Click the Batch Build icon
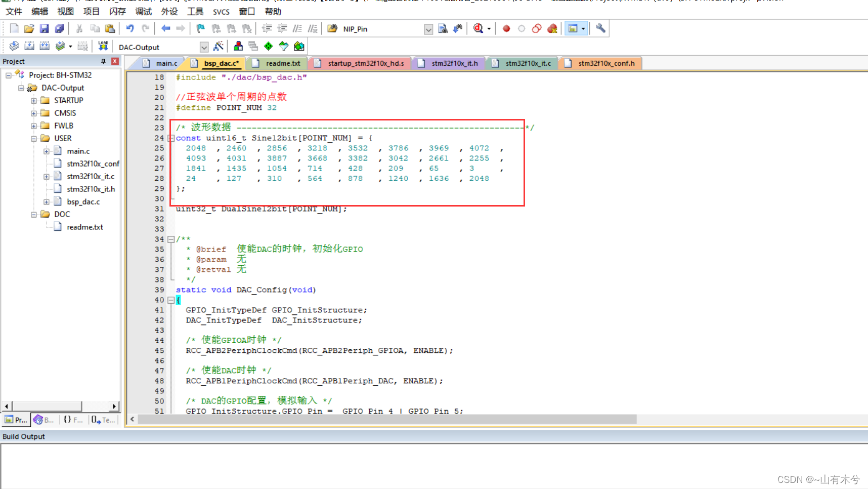 tap(60, 47)
